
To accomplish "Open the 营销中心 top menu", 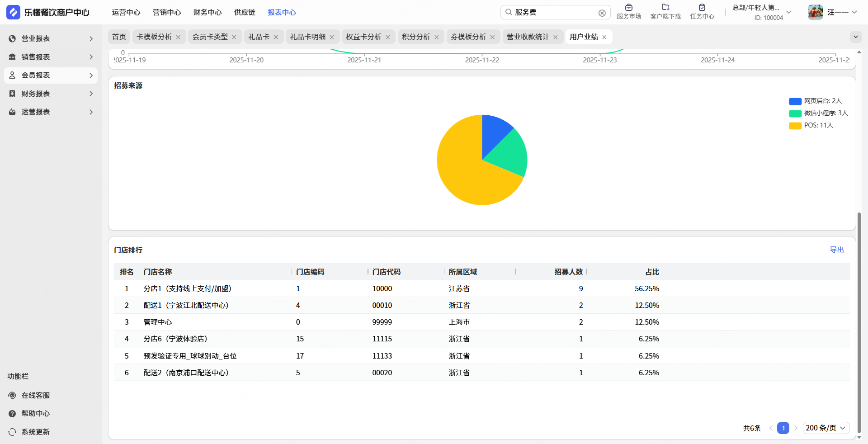I will pos(167,12).
